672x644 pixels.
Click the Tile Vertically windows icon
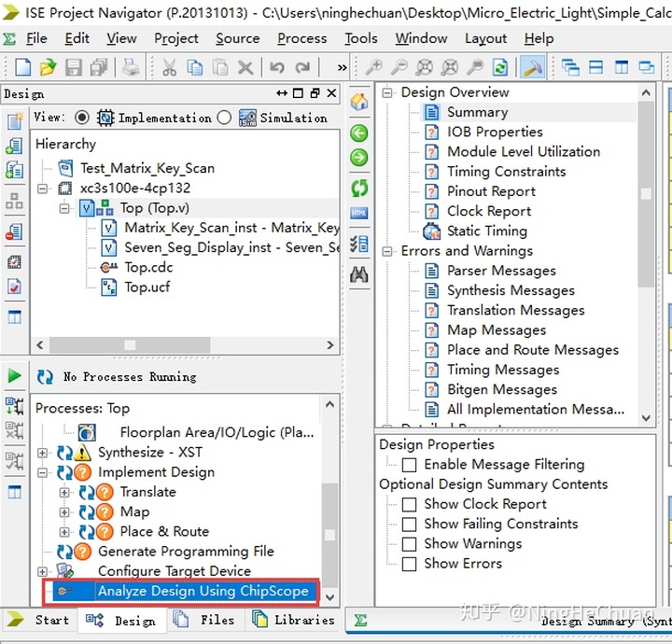(622, 67)
